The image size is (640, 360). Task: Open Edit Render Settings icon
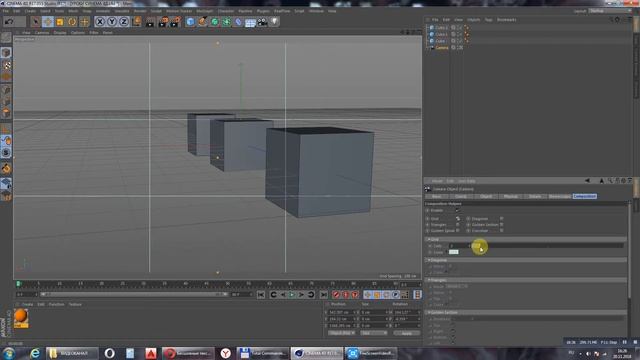(x=175, y=22)
